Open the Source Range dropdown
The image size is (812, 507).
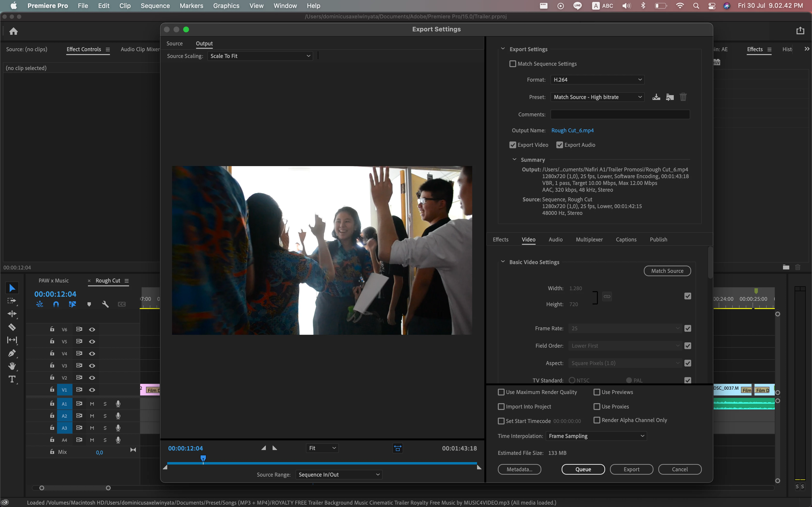pos(339,474)
